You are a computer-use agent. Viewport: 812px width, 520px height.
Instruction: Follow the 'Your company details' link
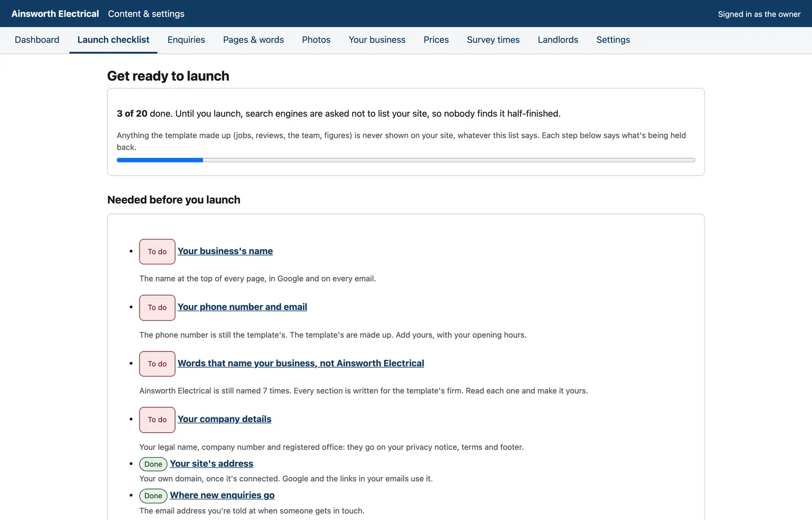click(x=224, y=419)
